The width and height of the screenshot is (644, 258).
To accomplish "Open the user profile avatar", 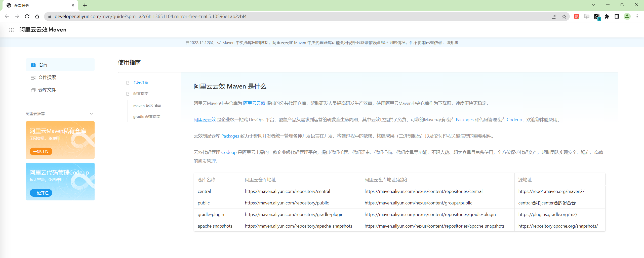I will (627, 17).
